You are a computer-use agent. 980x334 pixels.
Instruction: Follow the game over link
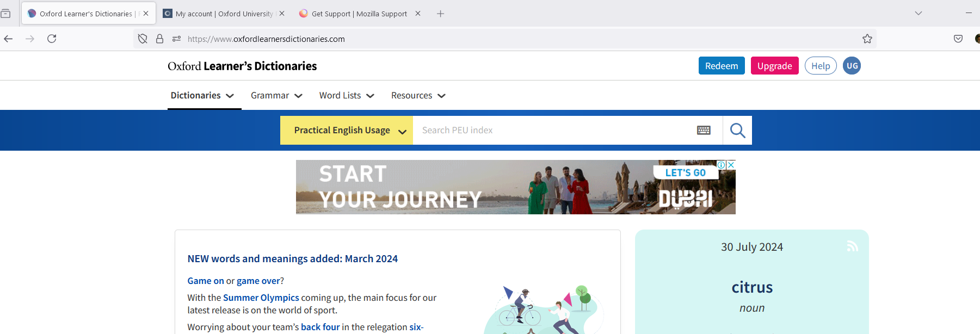point(258,281)
